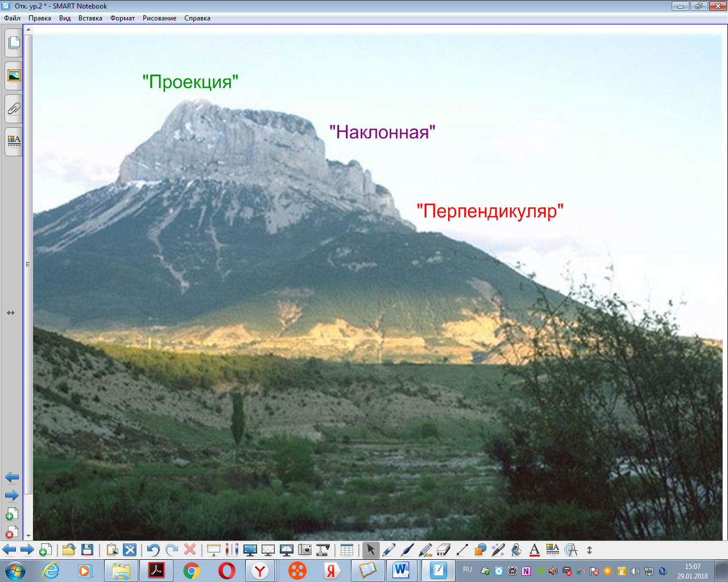Go to previous page using bottom toolbar arrow

coord(9,550)
